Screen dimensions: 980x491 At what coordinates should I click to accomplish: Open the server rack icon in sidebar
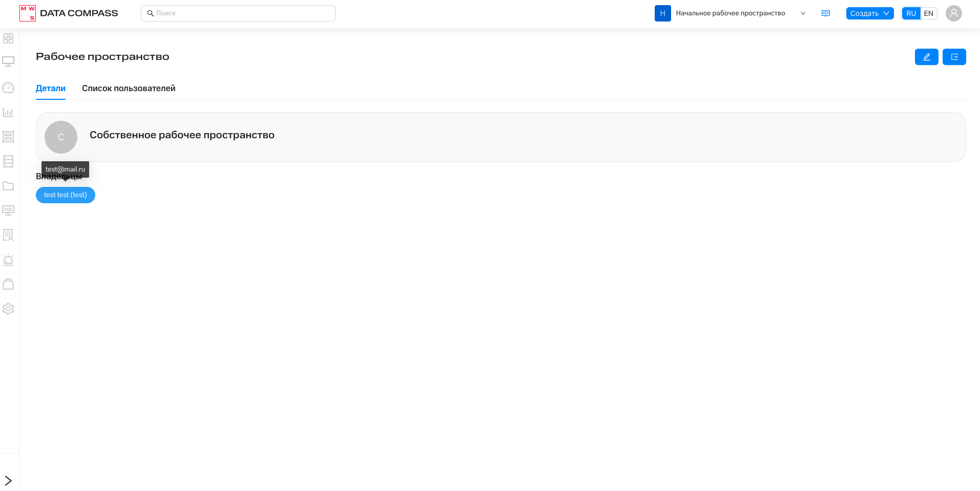point(8,161)
